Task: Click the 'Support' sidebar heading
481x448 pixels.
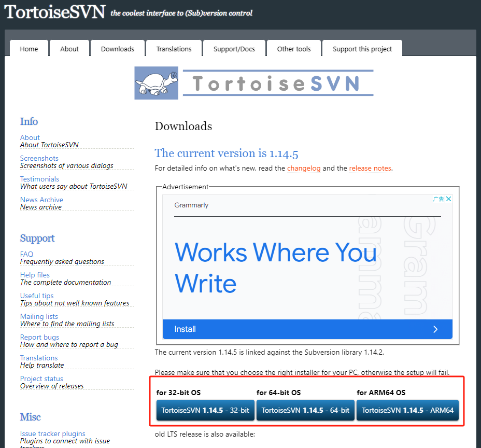Action: pyautogui.click(x=37, y=239)
